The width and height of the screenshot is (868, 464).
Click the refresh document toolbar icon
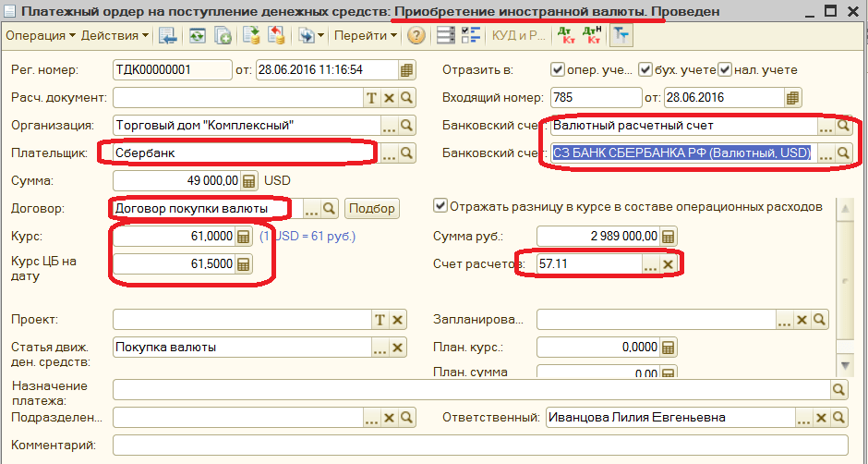click(x=198, y=36)
